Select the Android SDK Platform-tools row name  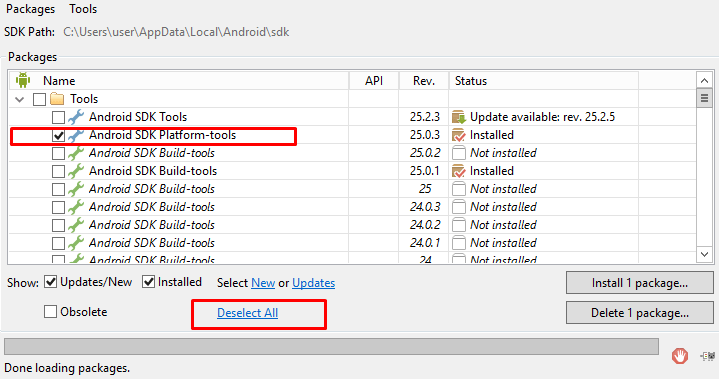[x=162, y=135]
